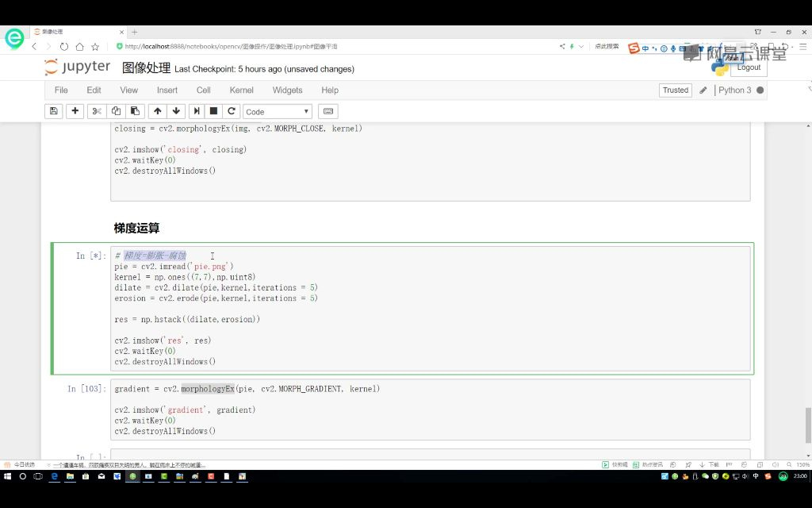812x508 pixels.
Task: Restart the kernel with circular arrow icon
Action: click(232, 111)
